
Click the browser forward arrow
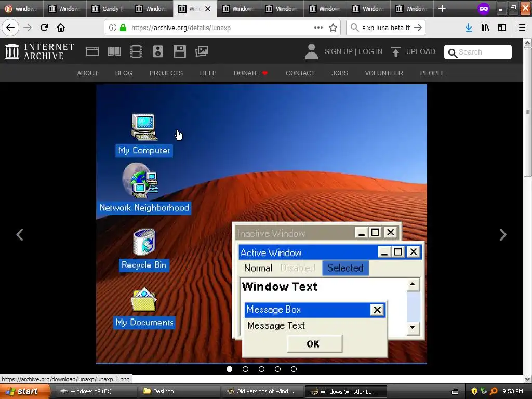(28, 28)
